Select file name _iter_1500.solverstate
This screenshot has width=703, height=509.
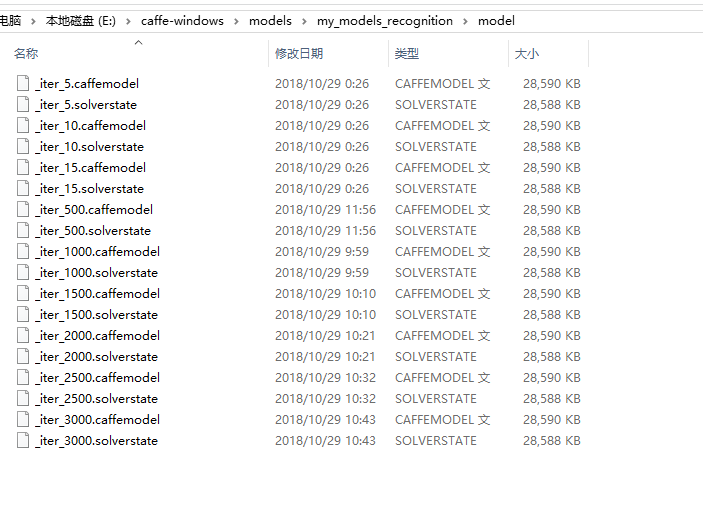tap(97, 315)
